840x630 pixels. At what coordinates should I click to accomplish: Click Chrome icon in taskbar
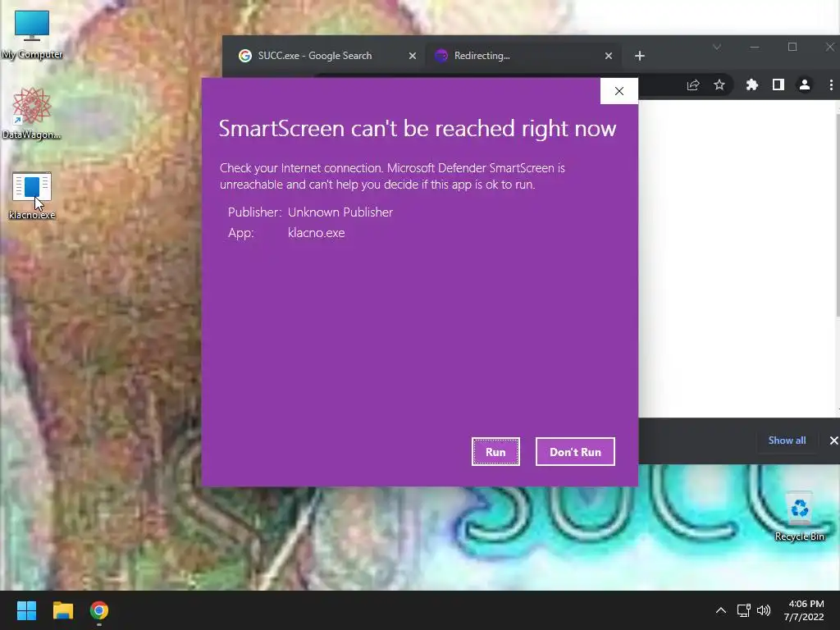point(99,610)
